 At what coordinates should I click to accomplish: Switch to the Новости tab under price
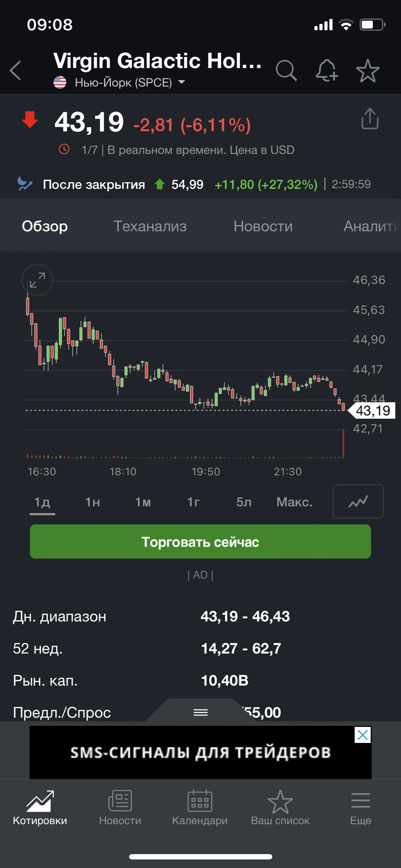263,226
